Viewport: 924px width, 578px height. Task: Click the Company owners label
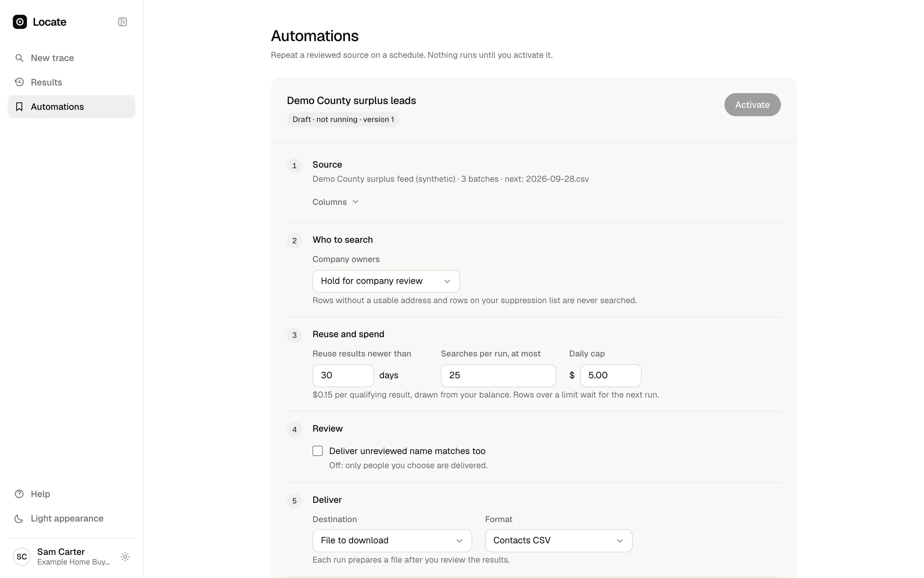(x=346, y=259)
